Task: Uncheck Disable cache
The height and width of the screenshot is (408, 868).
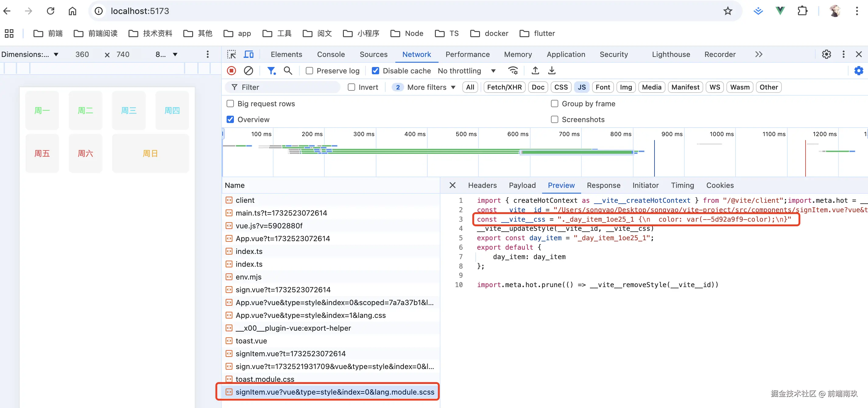Action: click(x=375, y=71)
